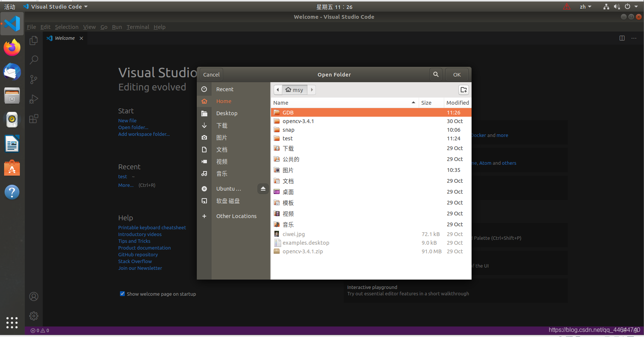Screen dimensions: 644x337
Task: Sort by Size column header
Action: point(431,103)
